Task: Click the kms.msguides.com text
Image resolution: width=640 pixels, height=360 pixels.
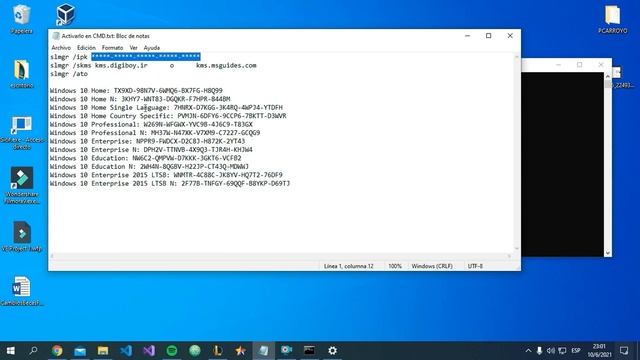Action: (226, 65)
